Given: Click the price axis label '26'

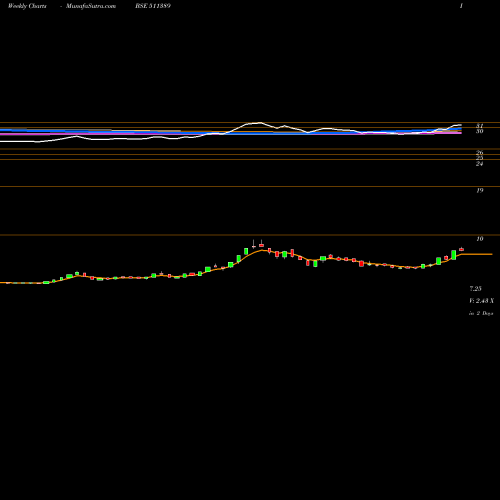Looking at the screenshot, I should (x=479, y=153).
